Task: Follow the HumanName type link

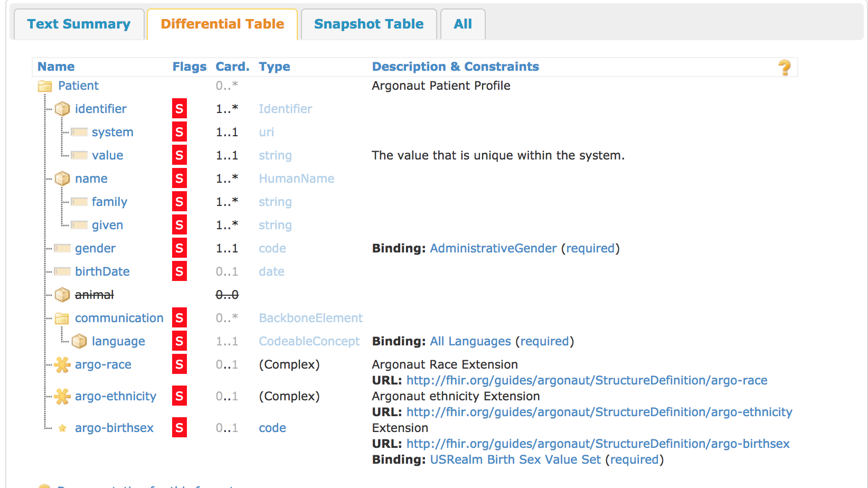Action: coord(296,179)
